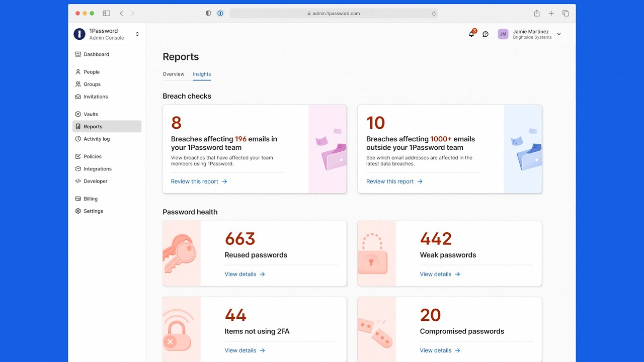Expand the Jamie Martinez account menu chevron
The height and width of the screenshot is (362, 644).
coord(559,34)
